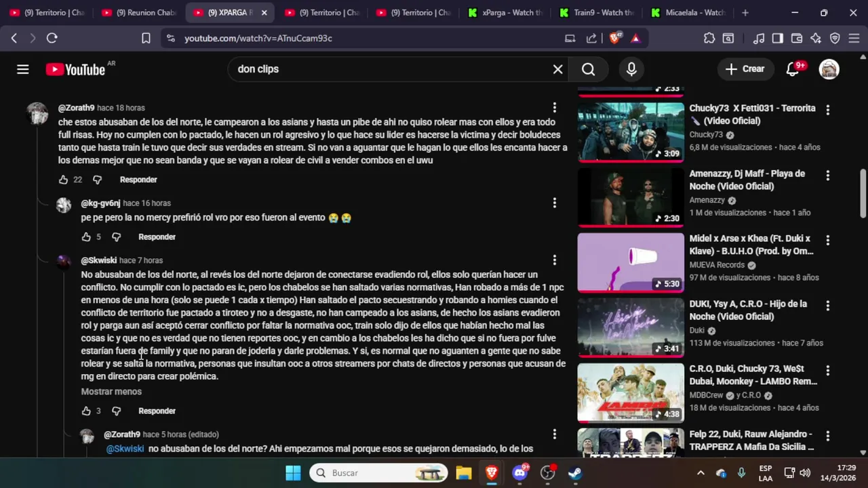Switch to the XPARGA YouTube tab

pyautogui.click(x=231, y=12)
